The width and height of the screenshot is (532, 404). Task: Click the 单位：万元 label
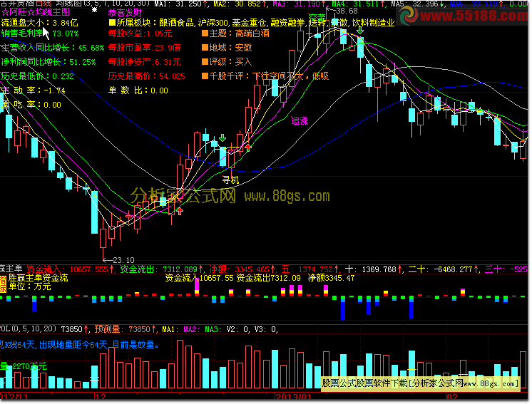click(x=30, y=286)
